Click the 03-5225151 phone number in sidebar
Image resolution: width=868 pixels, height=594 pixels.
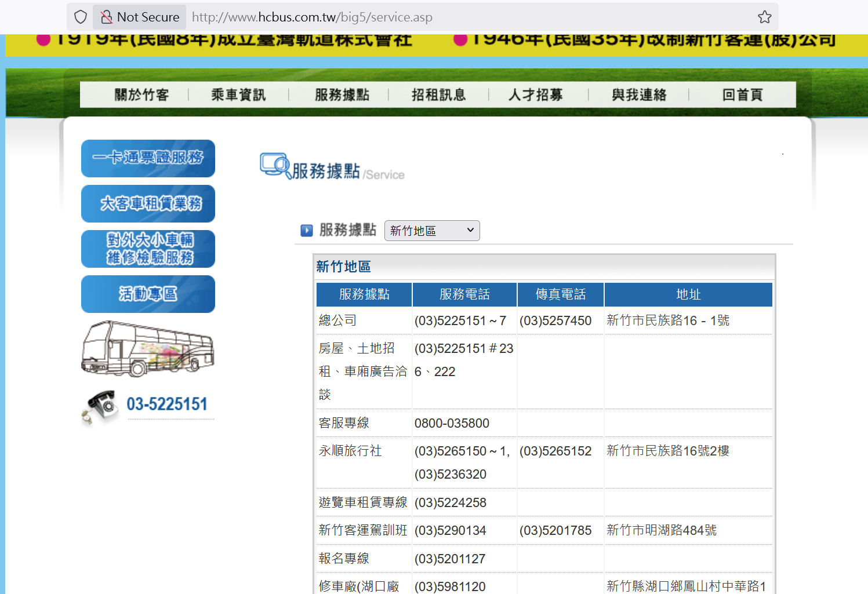pos(167,404)
